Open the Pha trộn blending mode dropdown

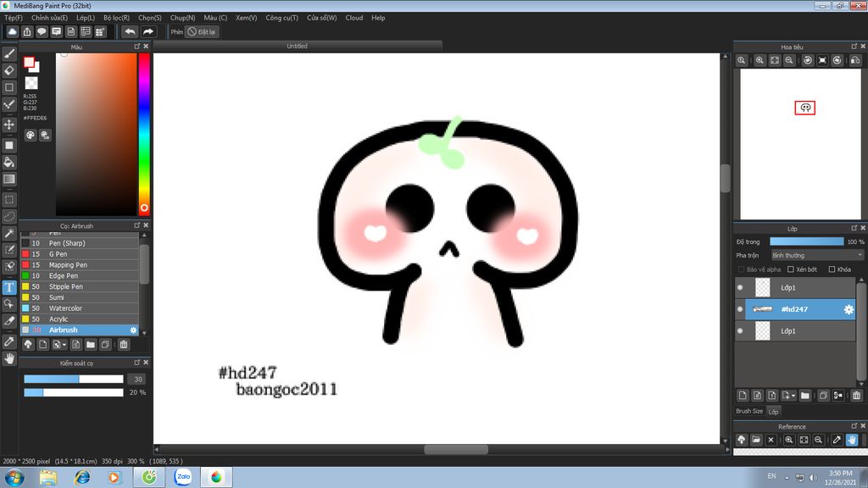click(x=817, y=255)
